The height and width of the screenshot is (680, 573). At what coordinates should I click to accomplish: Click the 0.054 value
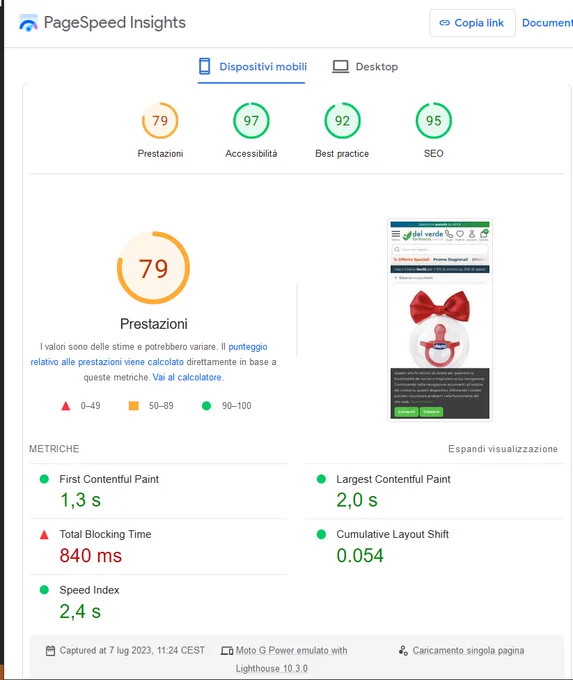[x=360, y=556]
